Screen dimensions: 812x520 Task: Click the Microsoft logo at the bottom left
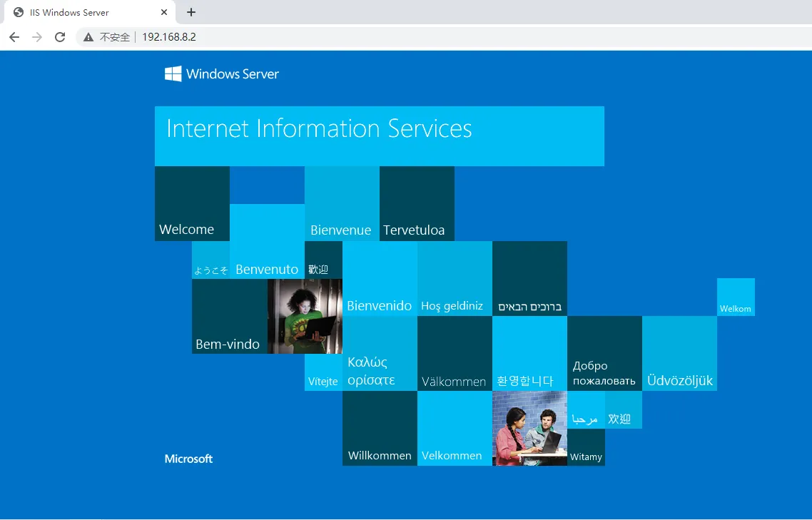coord(188,459)
